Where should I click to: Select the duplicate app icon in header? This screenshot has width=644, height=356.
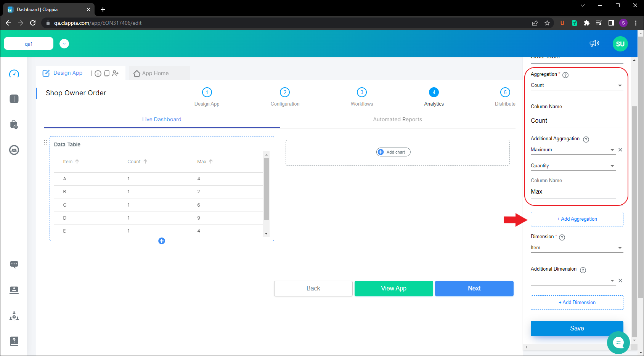click(x=107, y=73)
